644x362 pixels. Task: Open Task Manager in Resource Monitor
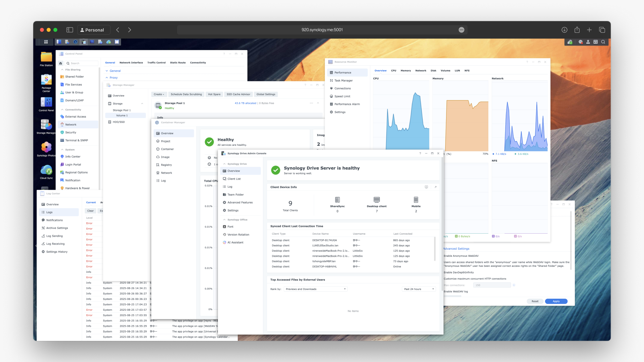coord(347,80)
